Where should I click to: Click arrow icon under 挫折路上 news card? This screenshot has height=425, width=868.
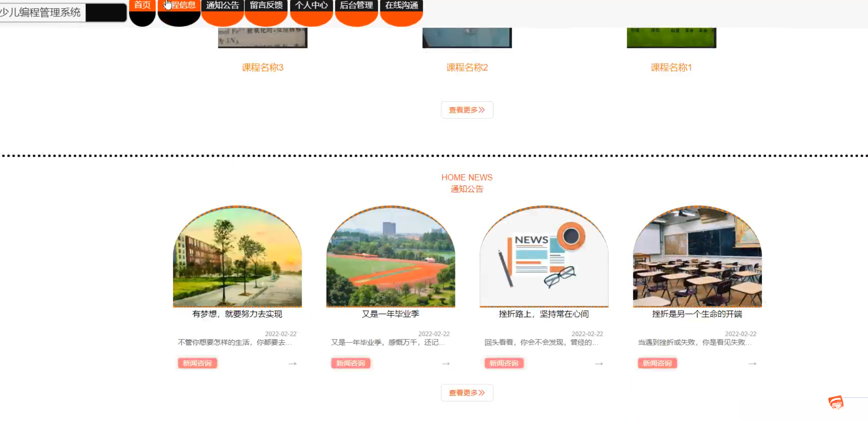coord(599,364)
